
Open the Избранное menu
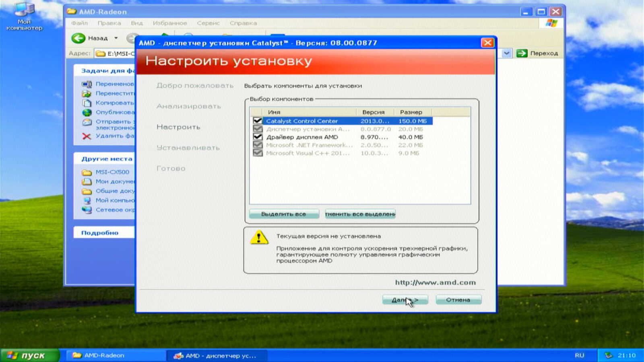[170, 23]
